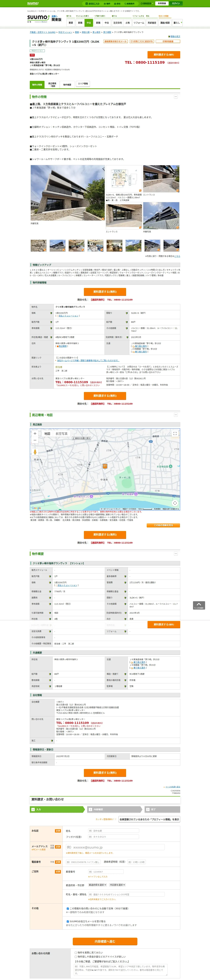
Task: Click お気に入りに追加する button
Action: coord(142,41)
